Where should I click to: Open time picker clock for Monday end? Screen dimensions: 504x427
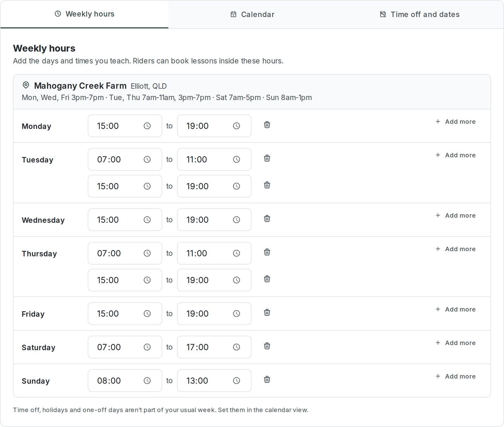coord(237,126)
